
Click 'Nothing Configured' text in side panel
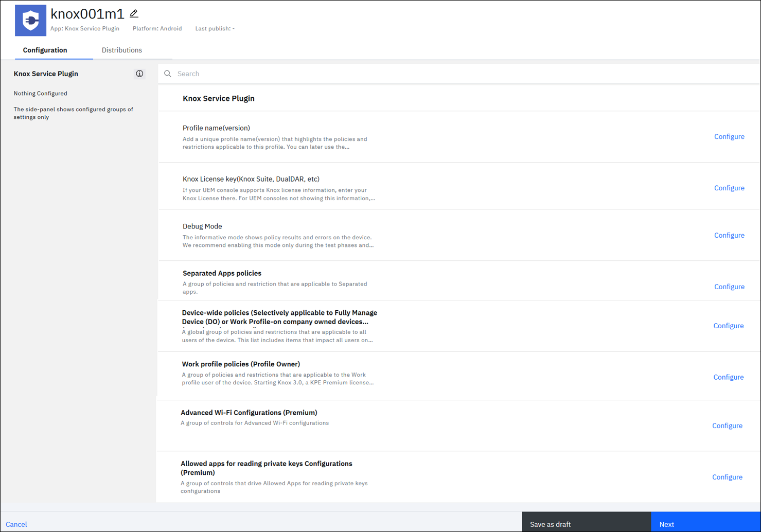click(x=40, y=94)
